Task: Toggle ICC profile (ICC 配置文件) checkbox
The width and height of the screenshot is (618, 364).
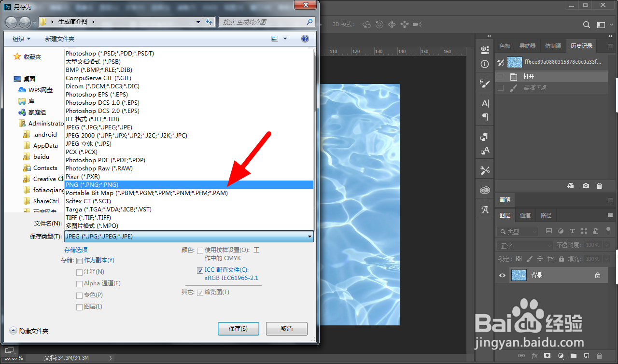Action: click(x=200, y=270)
